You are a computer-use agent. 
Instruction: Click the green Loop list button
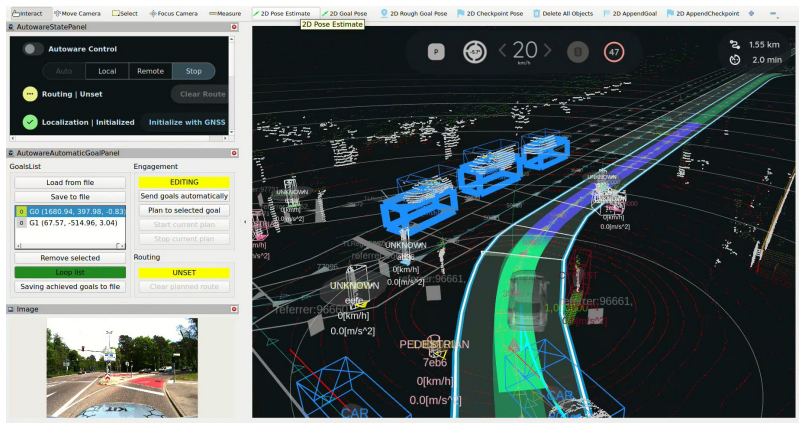tap(70, 272)
